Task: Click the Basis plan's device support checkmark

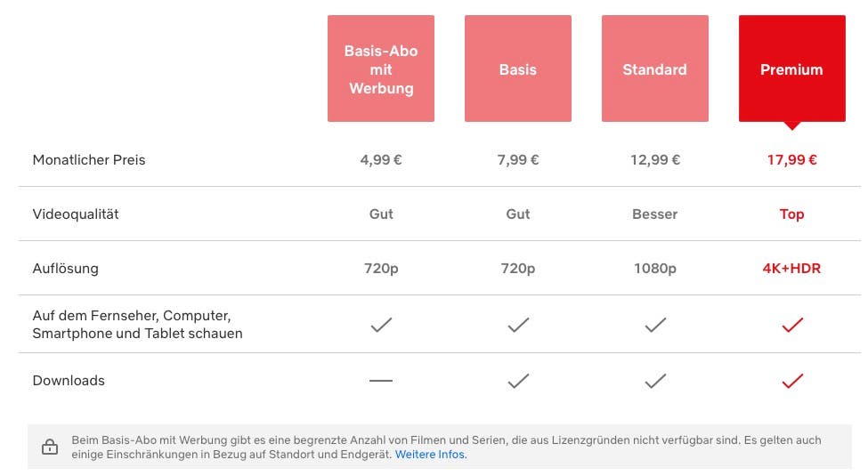Action: [x=518, y=325]
